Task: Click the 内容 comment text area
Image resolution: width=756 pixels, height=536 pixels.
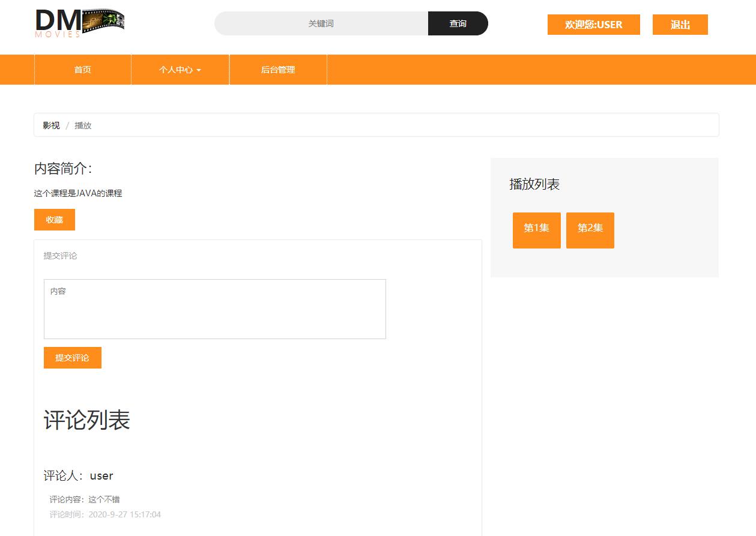Action: (x=214, y=309)
